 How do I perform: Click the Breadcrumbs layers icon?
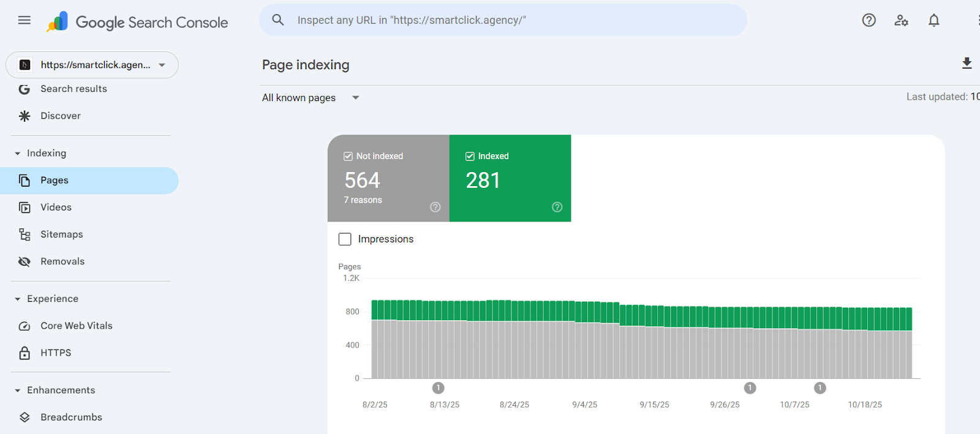pos(24,417)
